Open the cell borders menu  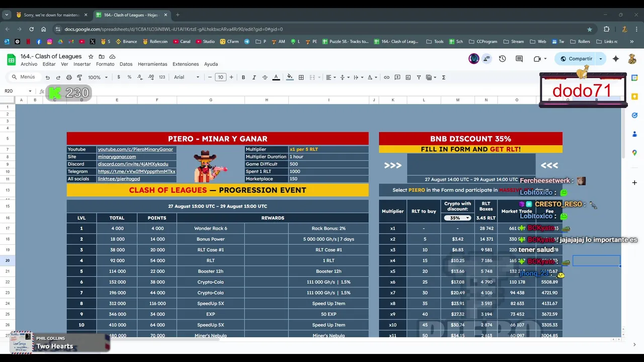pyautogui.click(x=301, y=77)
